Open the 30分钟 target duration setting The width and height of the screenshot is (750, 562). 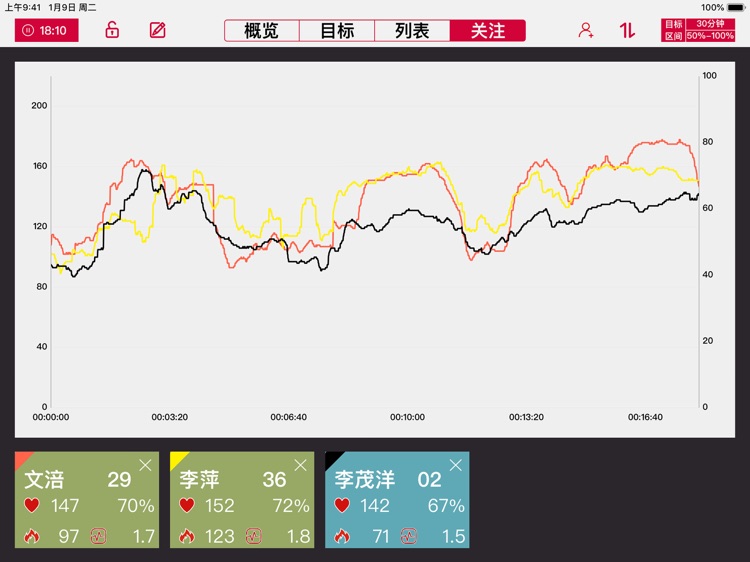coord(710,24)
